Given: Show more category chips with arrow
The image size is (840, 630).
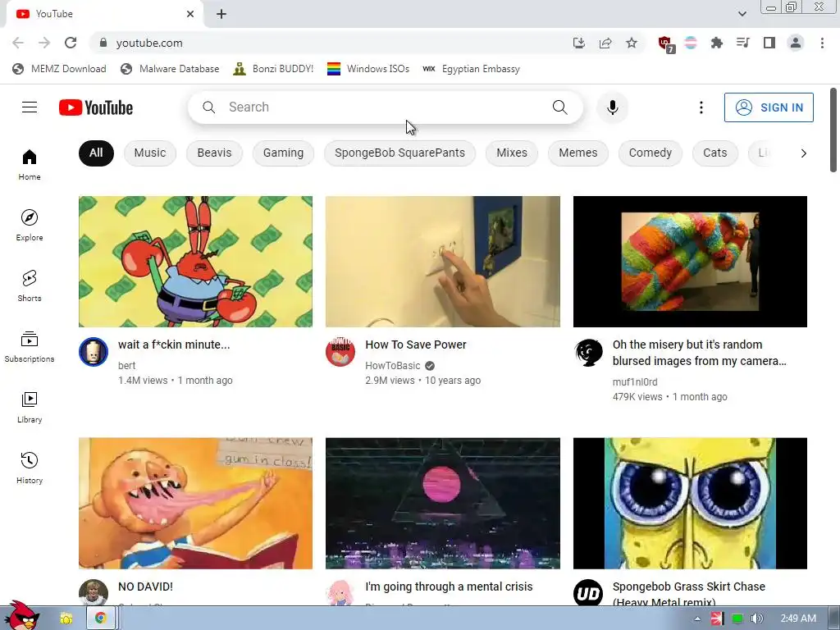Looking at the screenshot, I should pos(803,153).
